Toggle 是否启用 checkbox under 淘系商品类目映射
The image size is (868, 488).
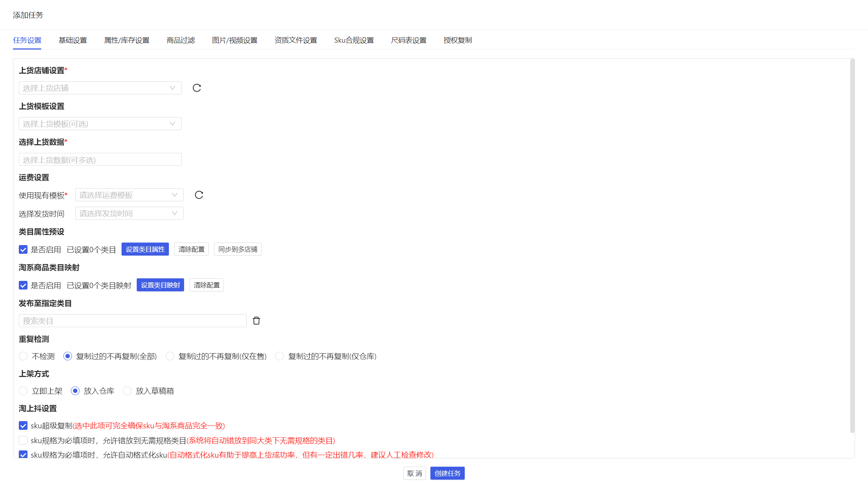23,285
